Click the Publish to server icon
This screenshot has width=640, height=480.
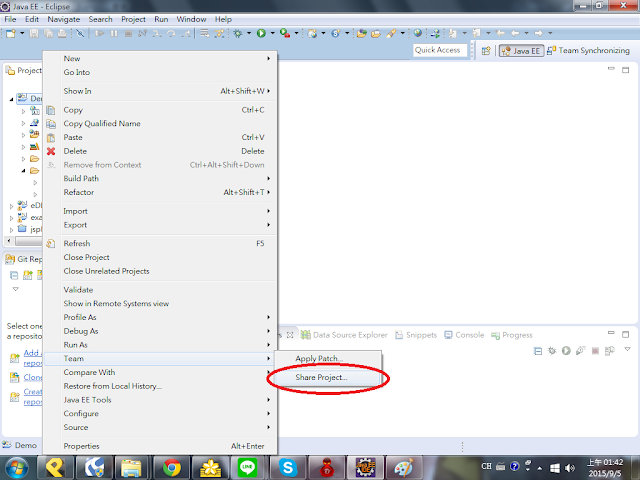610,351
